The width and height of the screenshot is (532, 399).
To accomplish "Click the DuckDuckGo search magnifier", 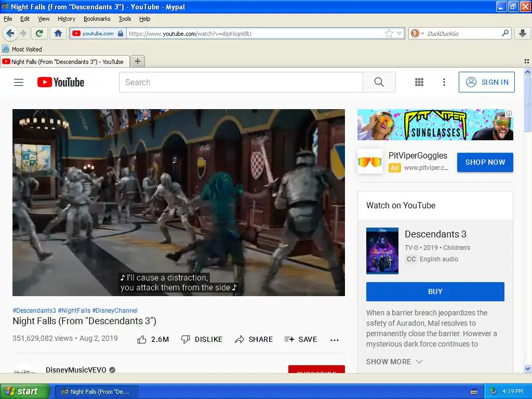I will point(505,33).
